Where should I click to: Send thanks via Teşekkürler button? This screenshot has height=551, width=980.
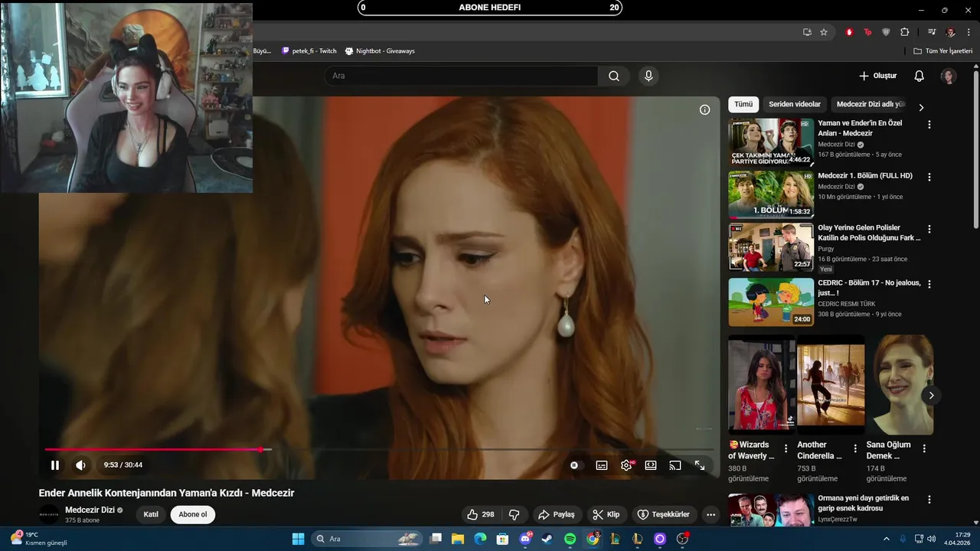[664, 514]
